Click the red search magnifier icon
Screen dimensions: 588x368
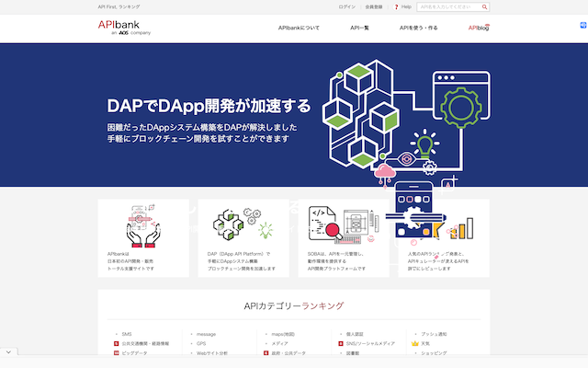484,6
